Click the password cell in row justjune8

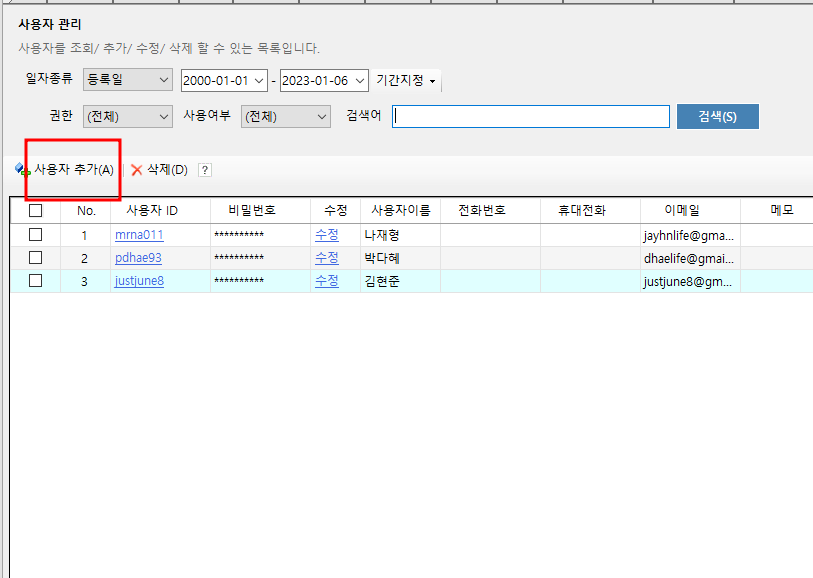tap(260, 280)
